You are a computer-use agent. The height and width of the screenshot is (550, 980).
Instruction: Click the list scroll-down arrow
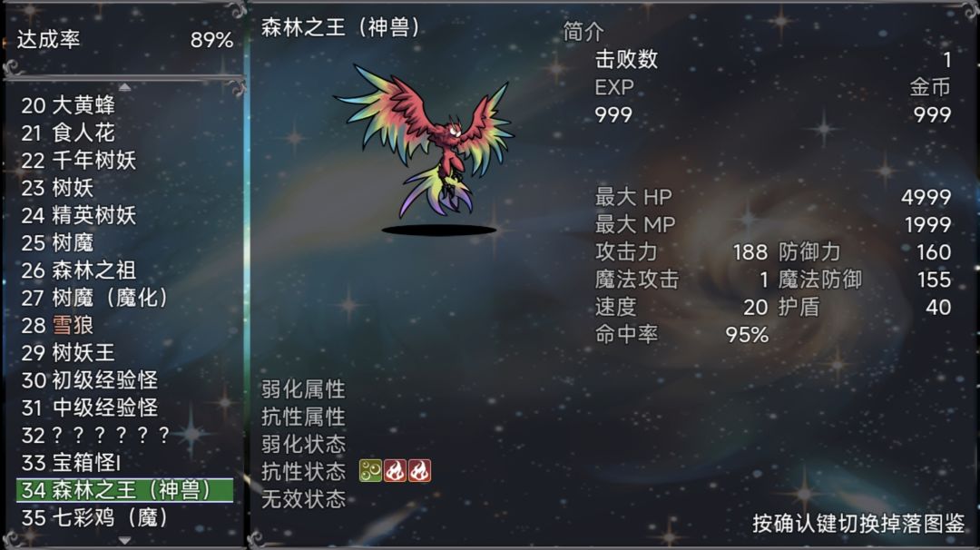tap(125, 540)
